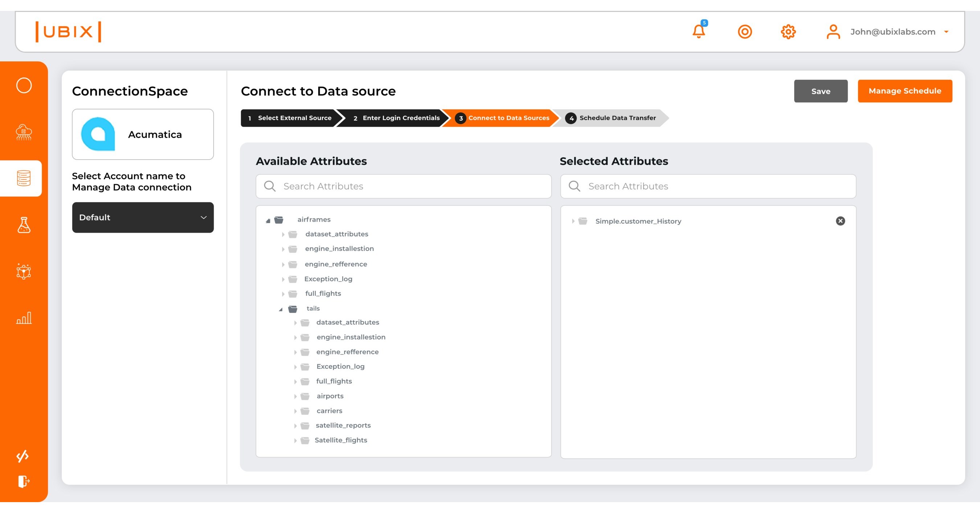This screenshot has width=980, height=513.
Task: Select the database (ConnectionSpace) sidebar icon
Action: coord(24,178)
